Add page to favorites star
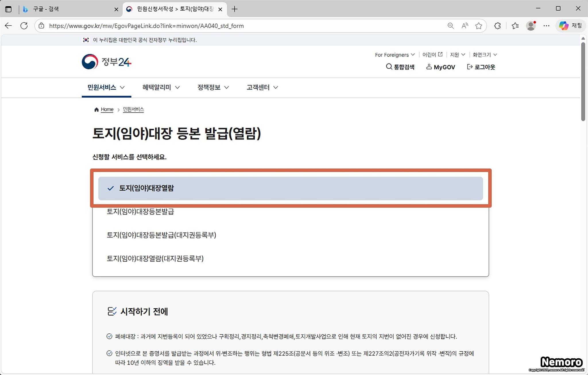The width and height of the screenshot is (588, 375). pyautogui.click(x=478, y=26)
